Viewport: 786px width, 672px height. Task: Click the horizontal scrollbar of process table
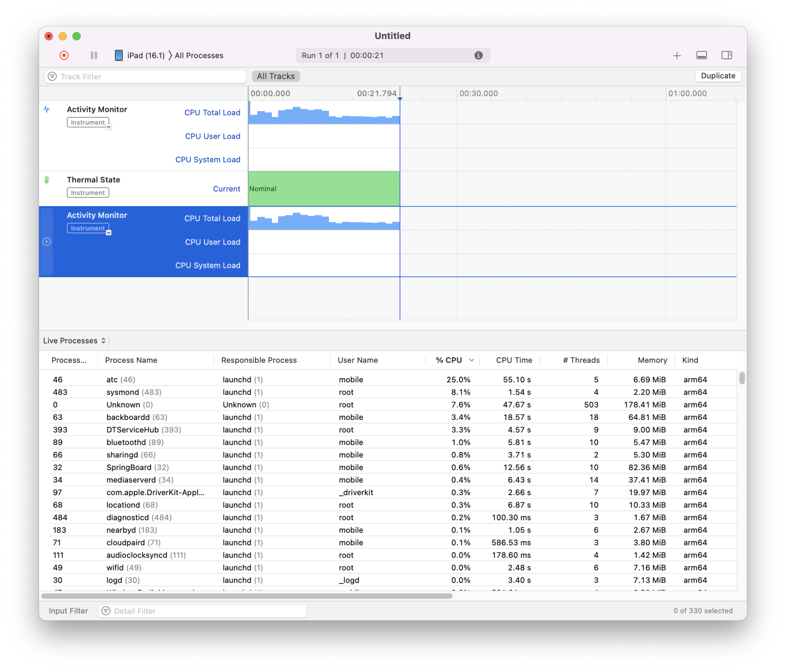click(x=247, y=596)
